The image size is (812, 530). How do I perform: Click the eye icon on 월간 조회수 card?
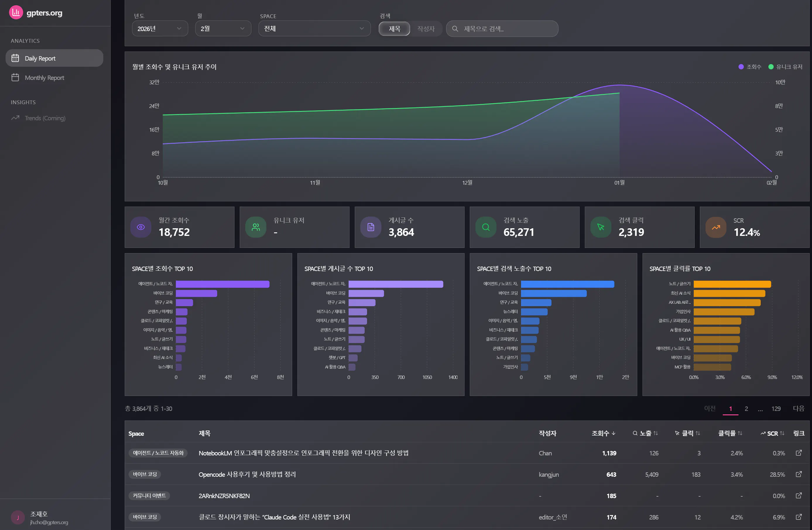point(141,227)
